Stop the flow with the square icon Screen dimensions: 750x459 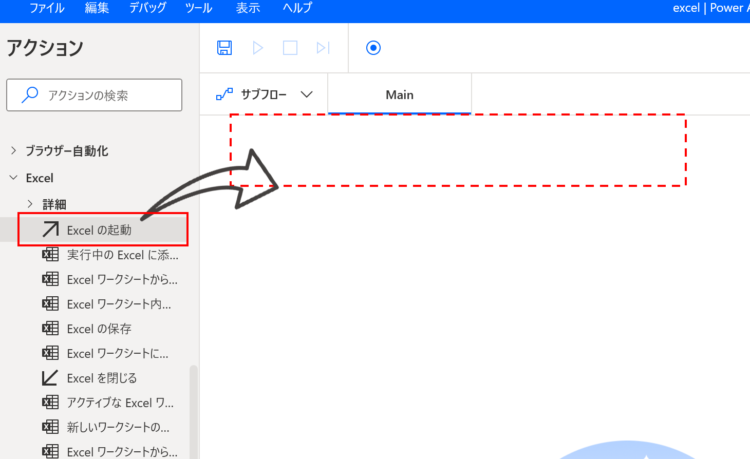290,48
